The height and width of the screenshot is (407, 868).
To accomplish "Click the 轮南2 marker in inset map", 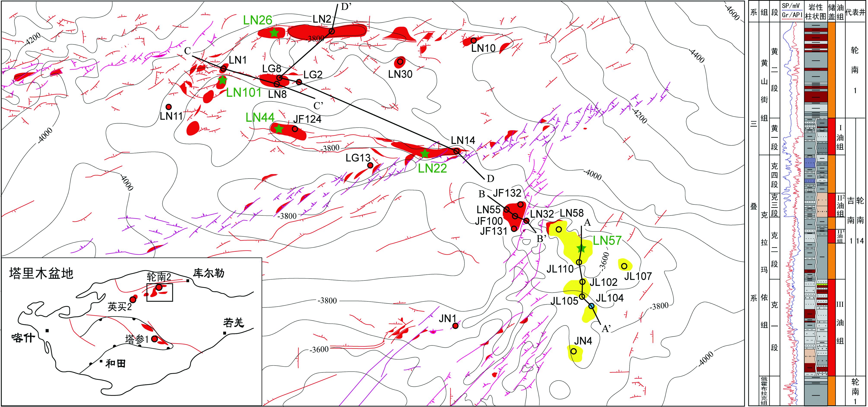I will [159, 287].
